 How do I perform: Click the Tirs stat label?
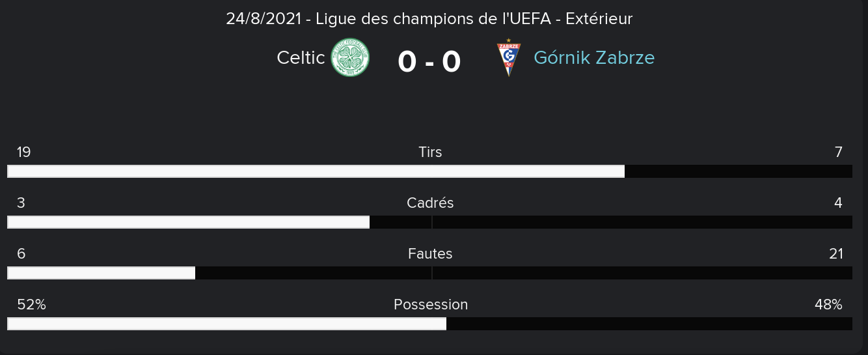[430, 152]
